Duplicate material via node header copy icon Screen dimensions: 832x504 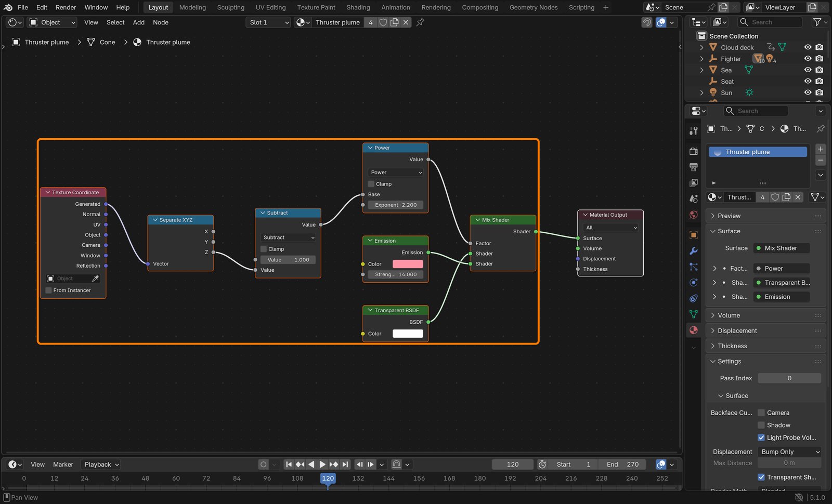[395, 22]
